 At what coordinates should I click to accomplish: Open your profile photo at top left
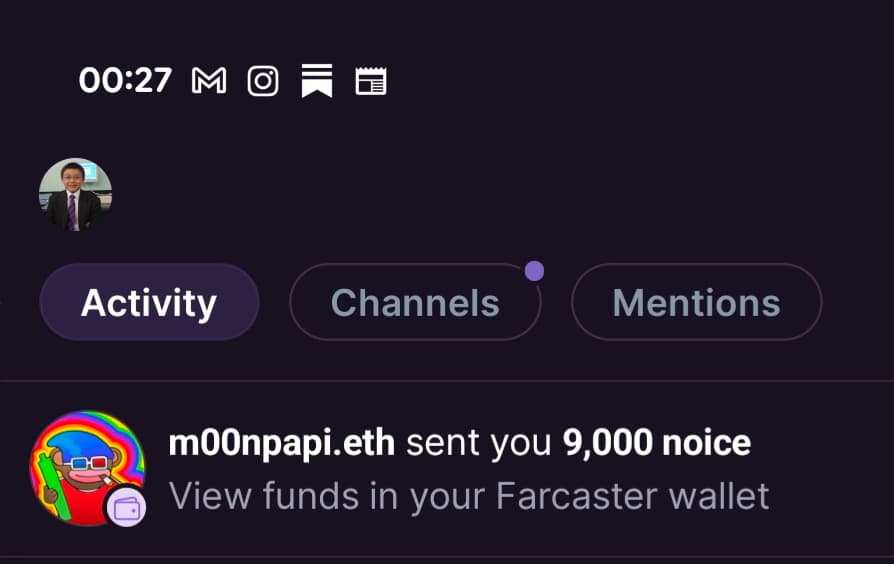[75, 195]
